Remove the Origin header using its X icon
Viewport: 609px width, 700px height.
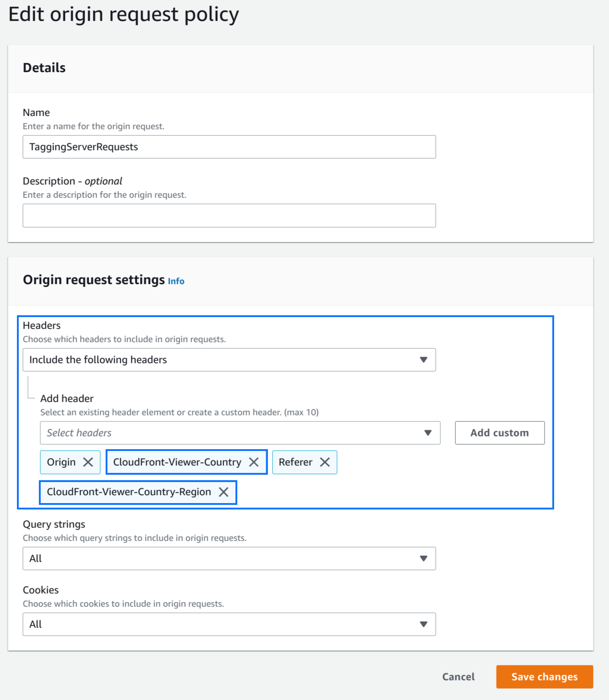click(89, 462)
